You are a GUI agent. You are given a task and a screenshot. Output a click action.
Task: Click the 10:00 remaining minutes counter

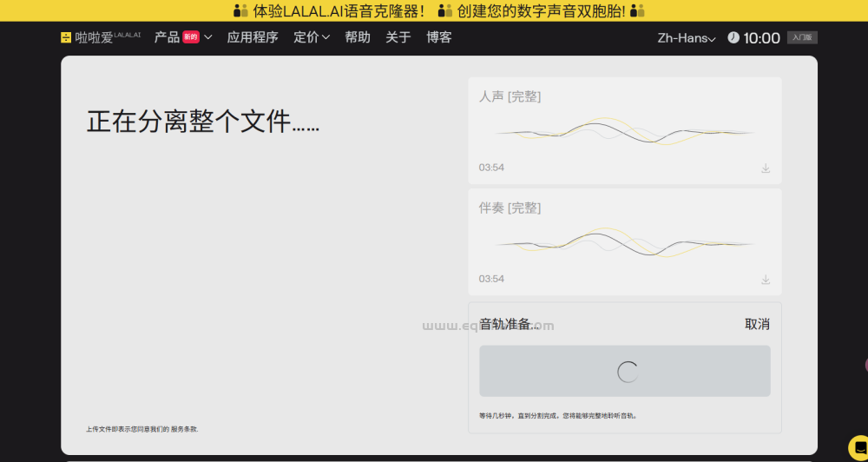(761, 37)
